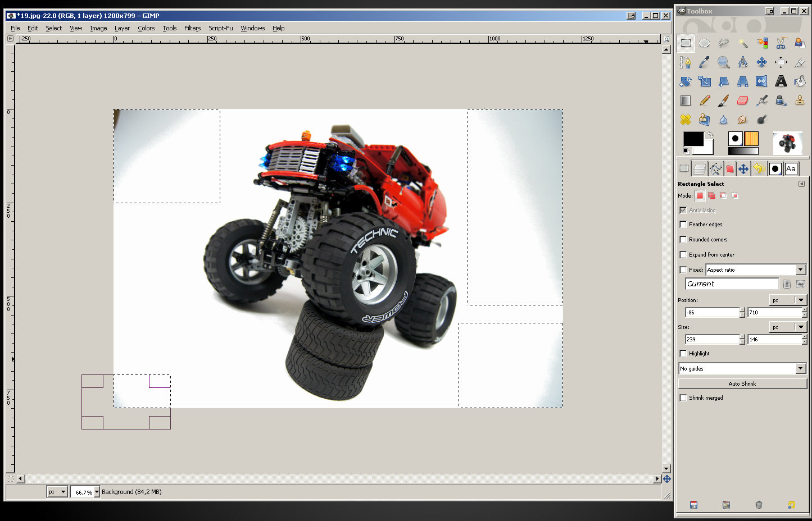Select the Flip tool
The image size is (812, 521).
coord(762,81)
